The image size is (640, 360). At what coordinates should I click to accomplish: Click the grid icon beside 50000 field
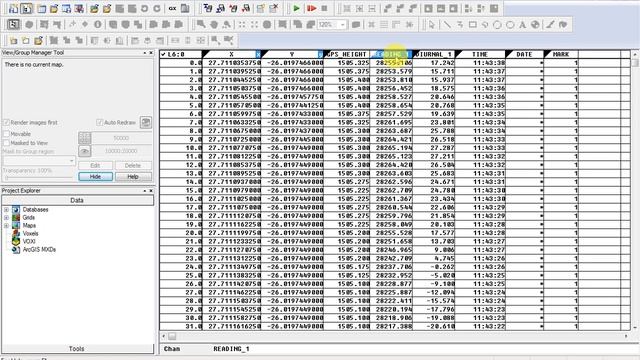click(84, 138)
